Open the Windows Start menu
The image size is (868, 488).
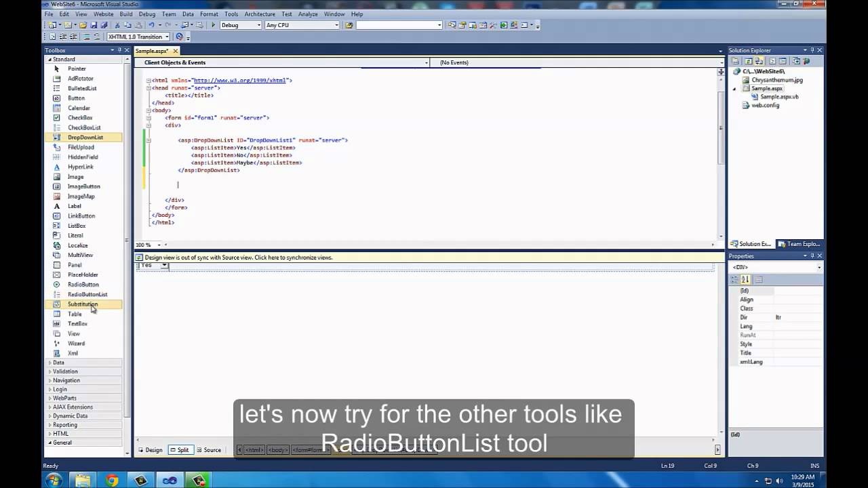pos(54,480)
